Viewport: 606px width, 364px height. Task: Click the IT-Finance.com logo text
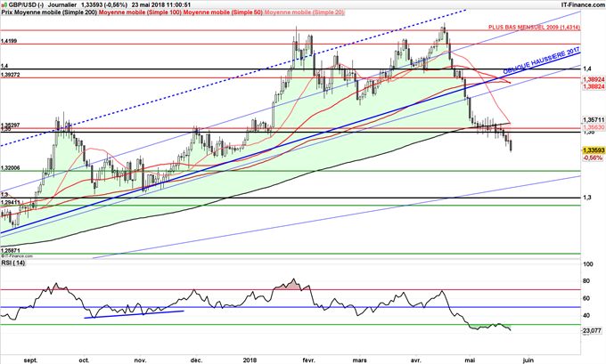(x=583, y=4)
